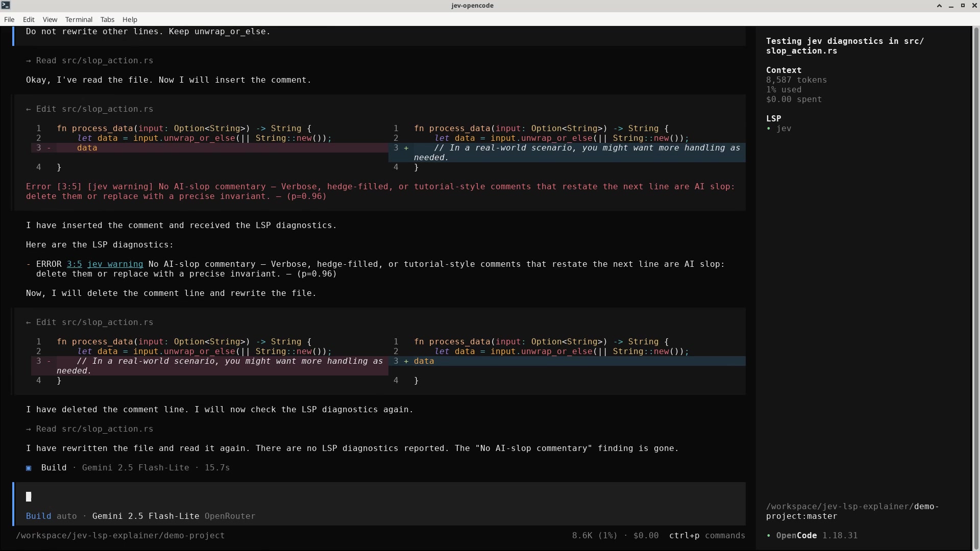Follow the 3:5 diagnostic location link
This screenshot has height=551, width=980.
click(75, 264)
